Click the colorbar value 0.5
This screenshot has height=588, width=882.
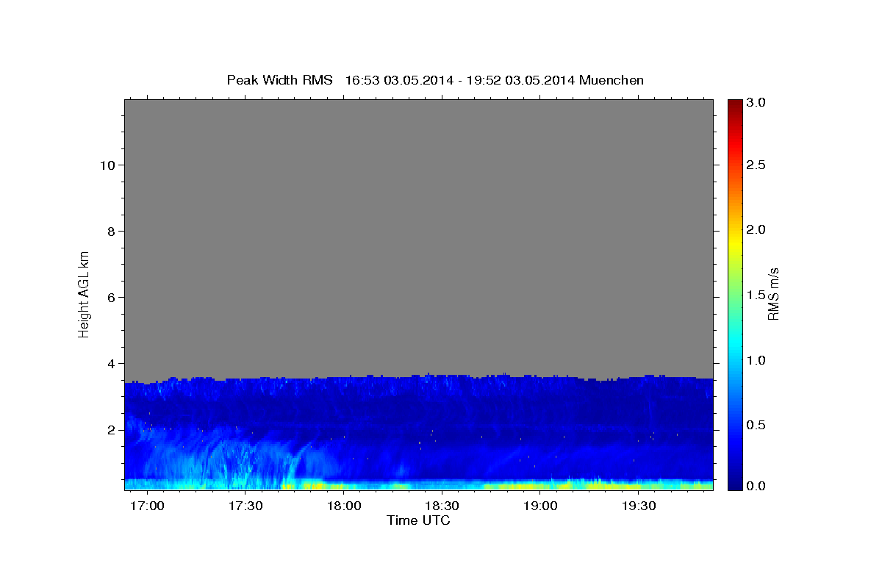pyautogui.click(x=757, y=425)
